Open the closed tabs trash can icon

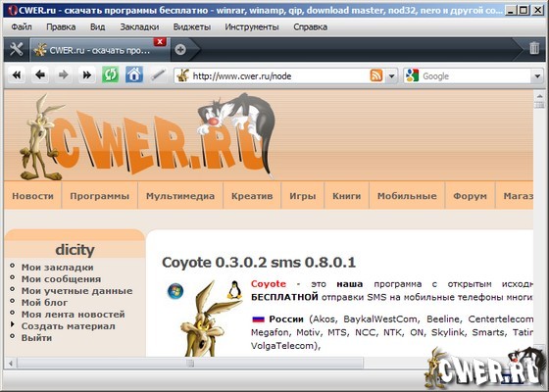pos(534,48)
